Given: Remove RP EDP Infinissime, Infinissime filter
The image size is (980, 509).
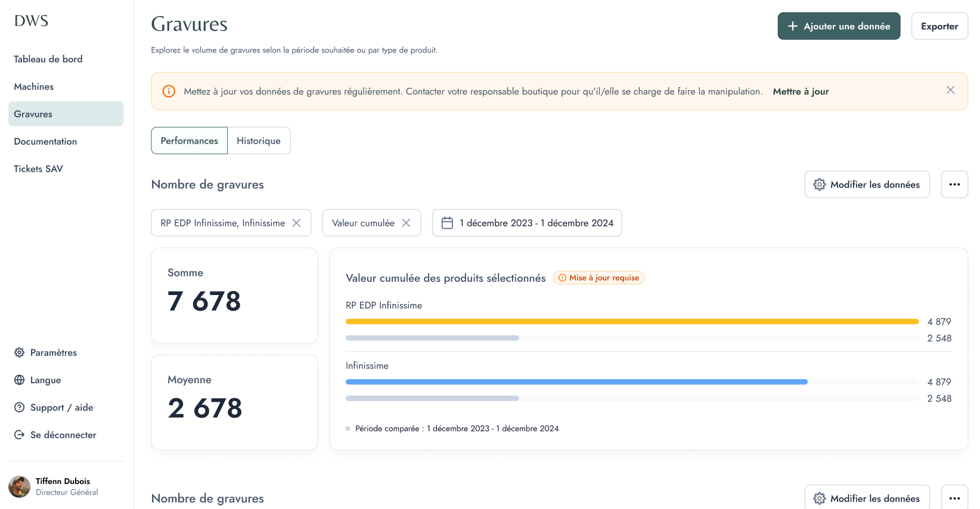Looking at the screenshot, I should 296,223.
